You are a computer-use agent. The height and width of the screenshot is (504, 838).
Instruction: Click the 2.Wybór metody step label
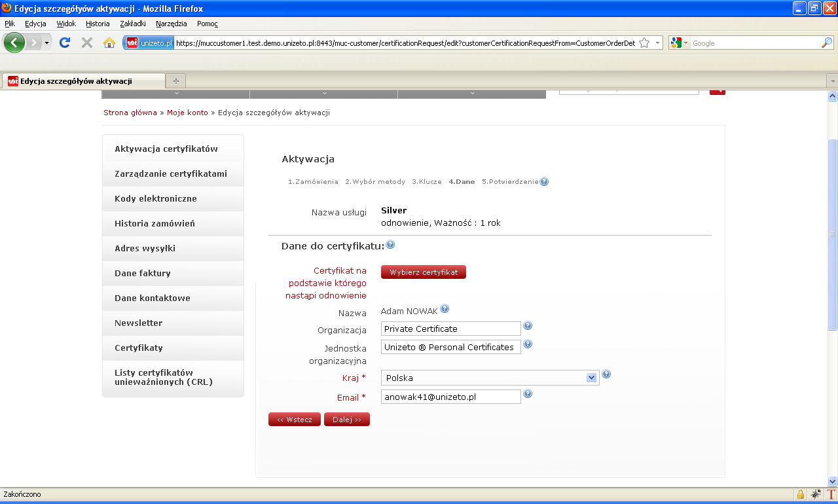coord(375,181)
